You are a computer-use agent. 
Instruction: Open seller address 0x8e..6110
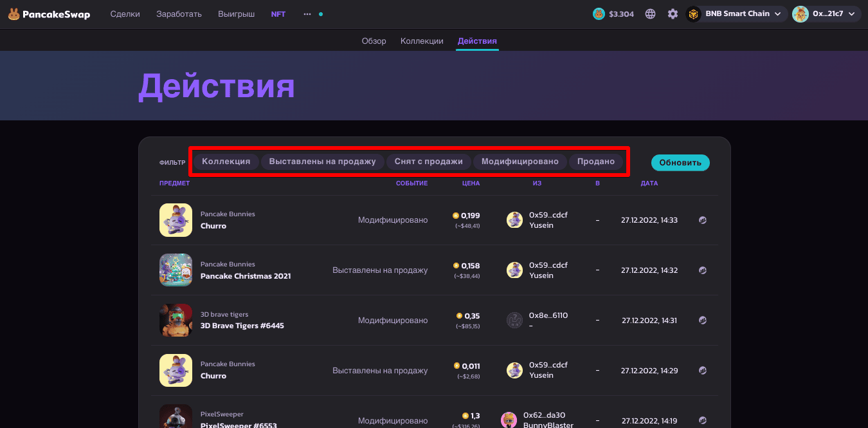tap(548, 315)
